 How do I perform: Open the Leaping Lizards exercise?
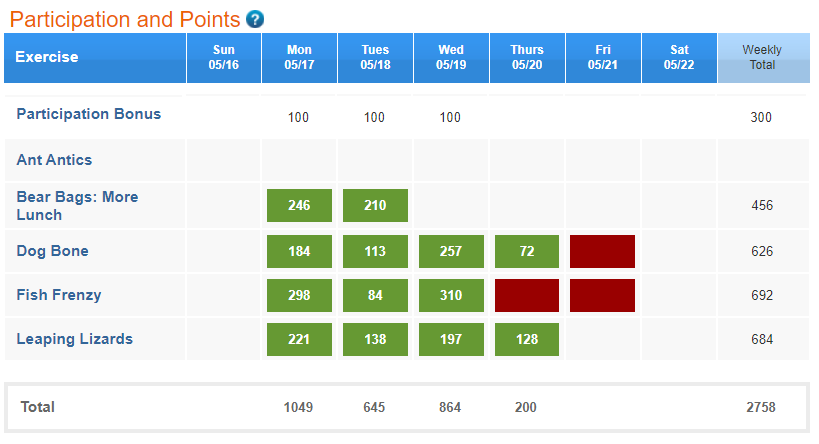point(75,339)
